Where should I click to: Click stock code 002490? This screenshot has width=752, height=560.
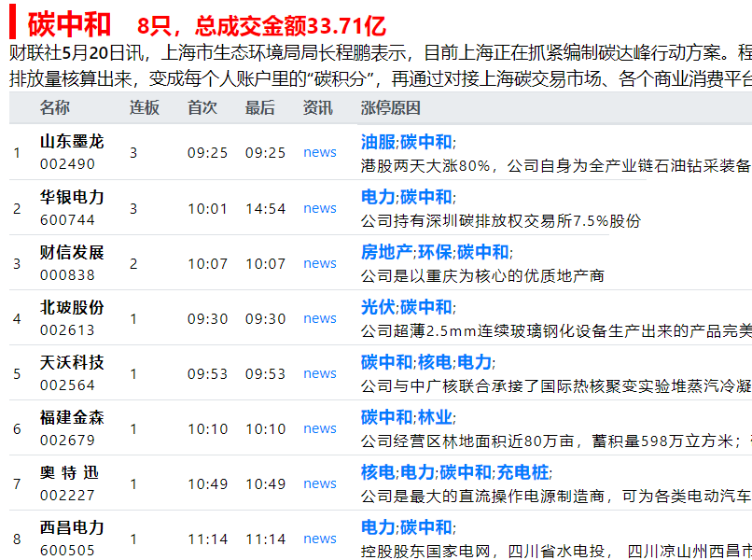pyautogui.click(x=67, y=164)
